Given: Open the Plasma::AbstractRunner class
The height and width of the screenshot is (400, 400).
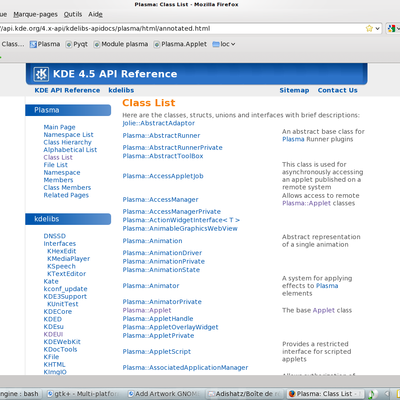Looking at the screenshot, I should click(161, 136).
